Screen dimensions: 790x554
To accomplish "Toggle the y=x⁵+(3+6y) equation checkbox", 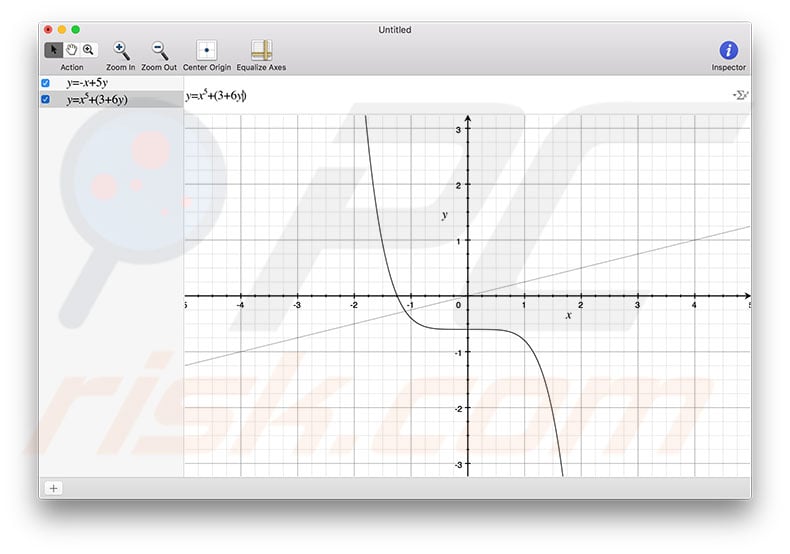I will (46, 100).
